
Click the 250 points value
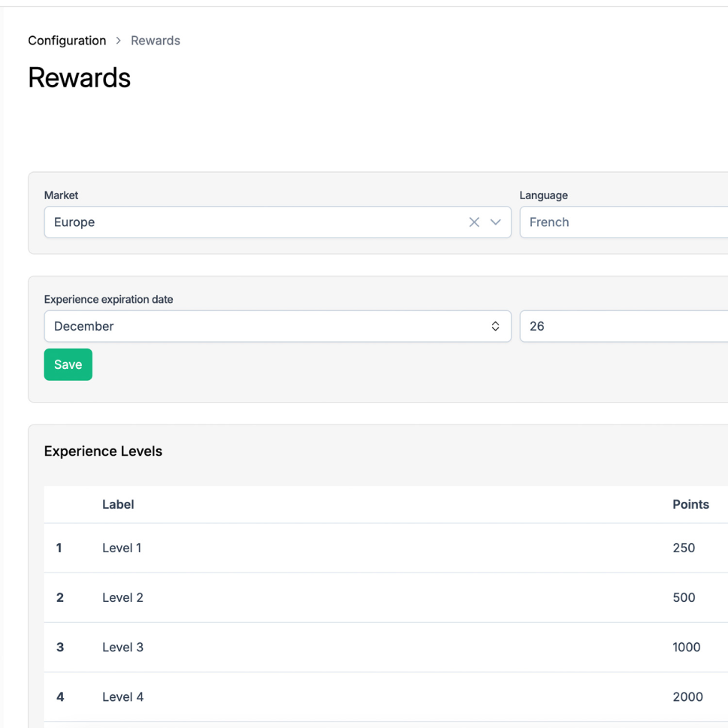pyautogui.click(x=684, y=548)
